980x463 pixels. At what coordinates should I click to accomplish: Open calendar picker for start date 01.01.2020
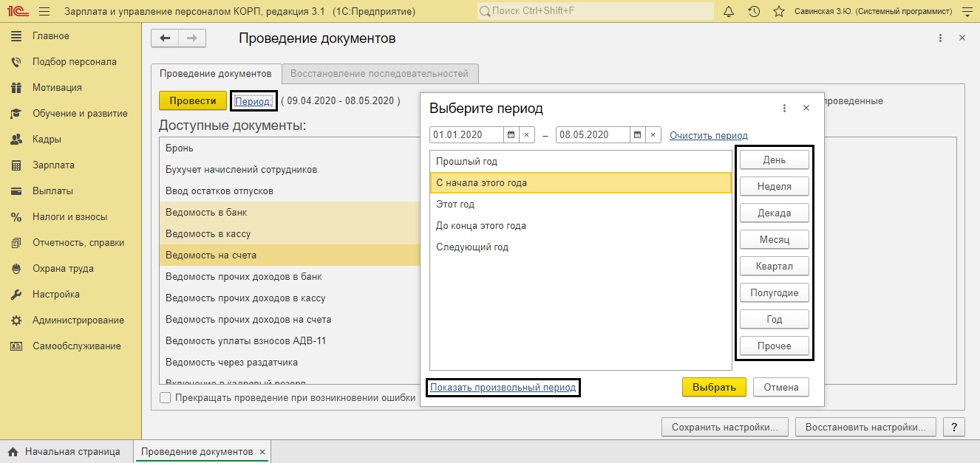(x=511, y=135)
